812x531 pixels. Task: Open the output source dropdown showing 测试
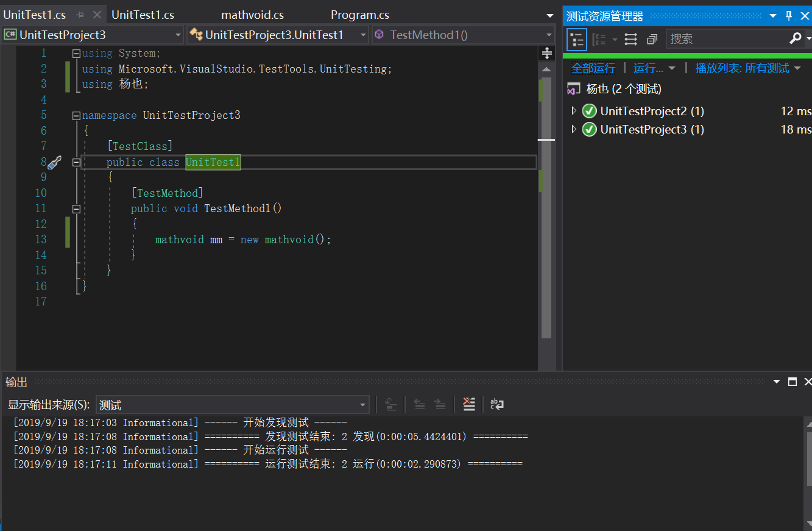tap(363, 405)
